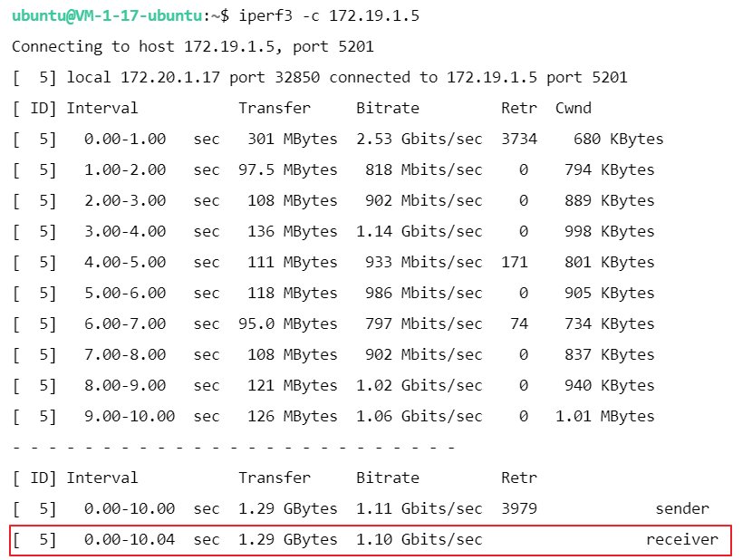
Task: Click the 9.00-10.00 interval entry
Action: 130,416
